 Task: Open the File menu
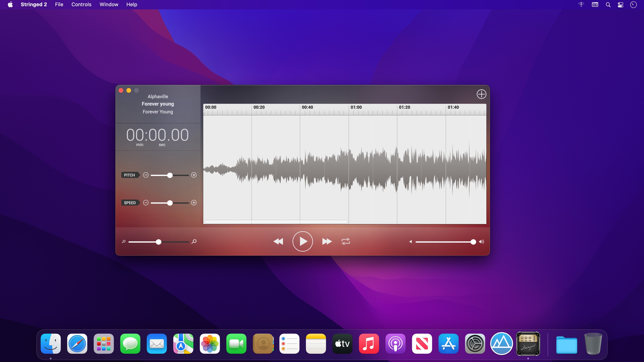click(x=59, y=4)
